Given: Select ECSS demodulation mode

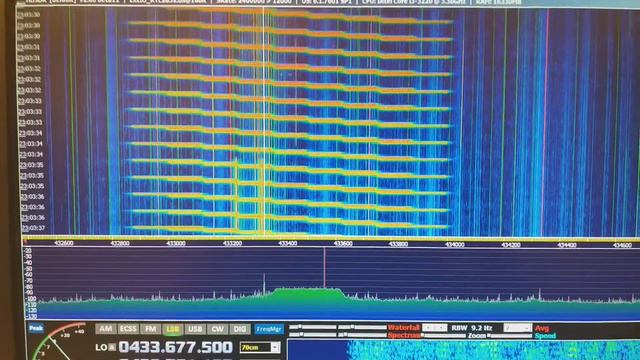Looking at the screenshot, I should pyautogui.click(x=128, y=329).
